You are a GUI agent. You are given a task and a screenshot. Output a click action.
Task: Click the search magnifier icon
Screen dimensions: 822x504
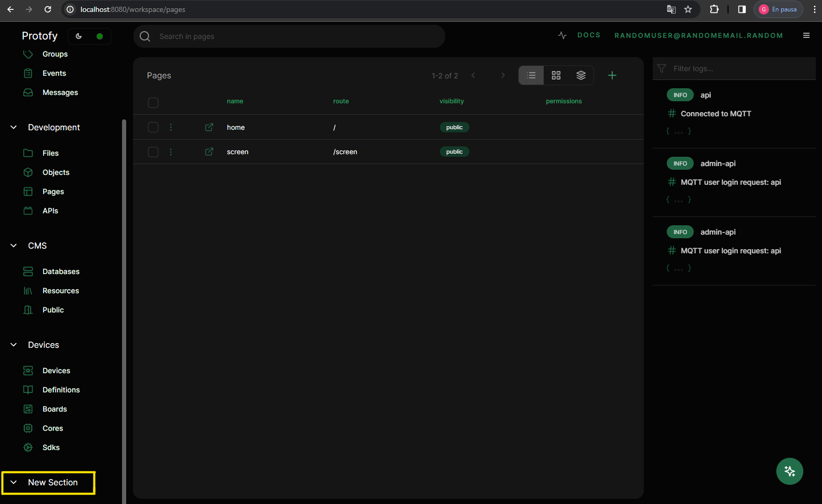pyautogui.click(x=145, y=36)
